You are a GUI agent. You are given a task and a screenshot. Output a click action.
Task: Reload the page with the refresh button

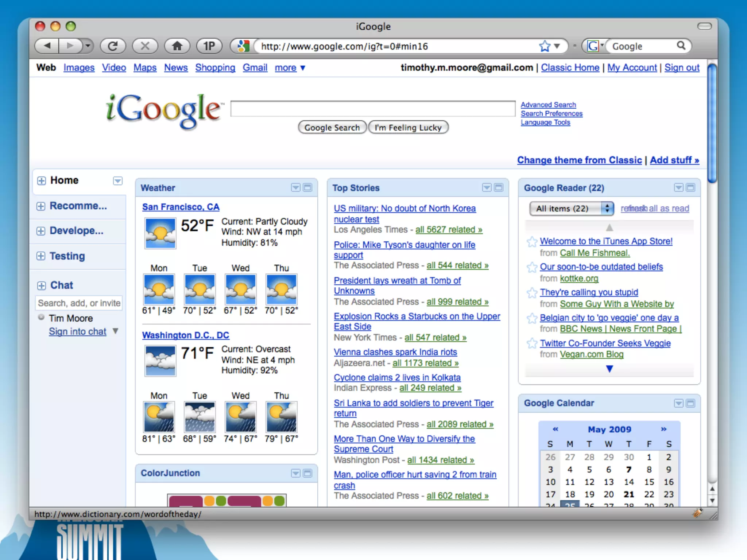click(113, 46)
